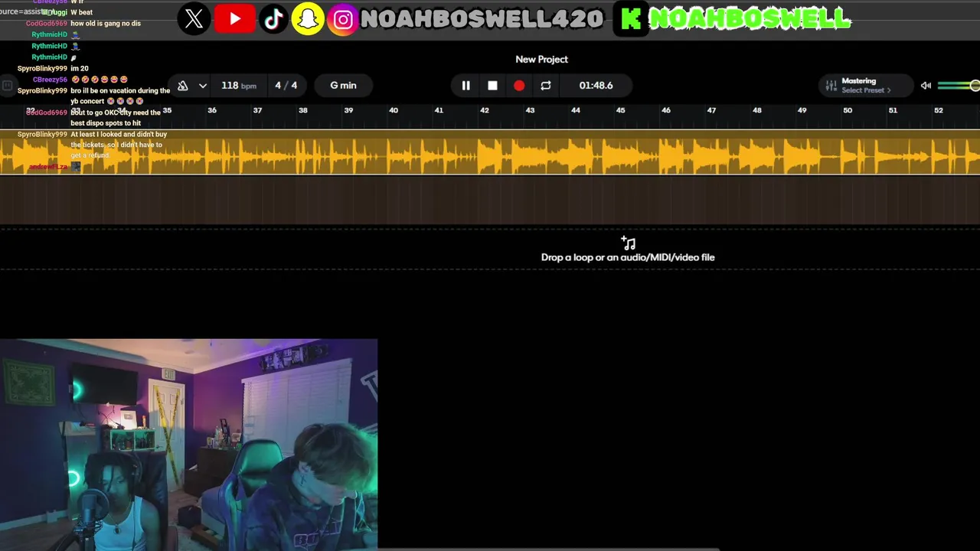
Task: Mute master volume via speaker icon
Action: point(926,86)
